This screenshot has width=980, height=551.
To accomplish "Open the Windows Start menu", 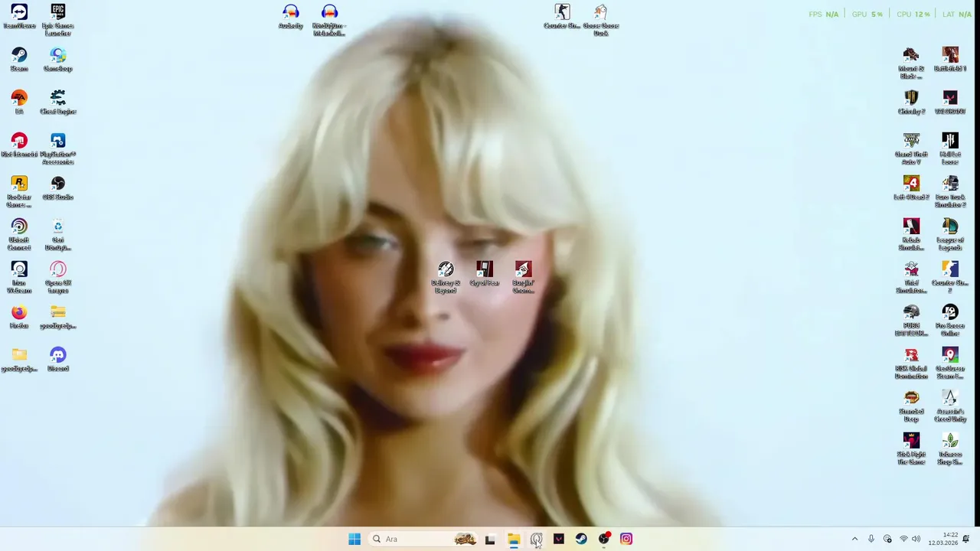I will pos(354,539).
